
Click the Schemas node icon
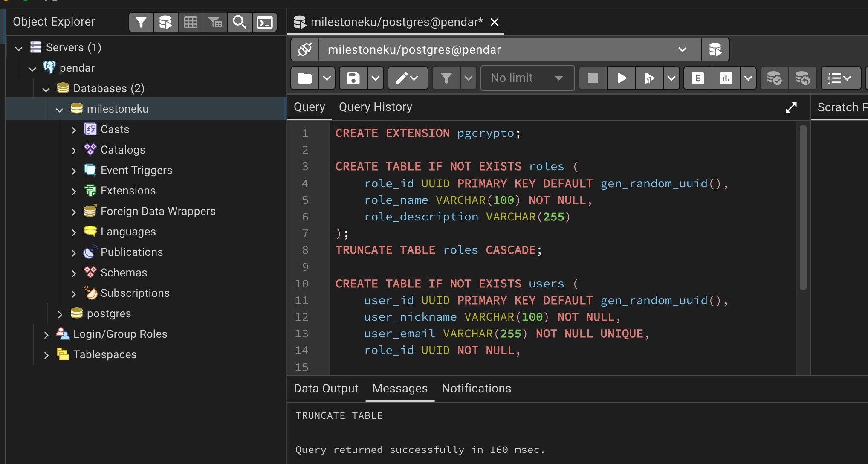pyautogui.click(x=90, y=273)
